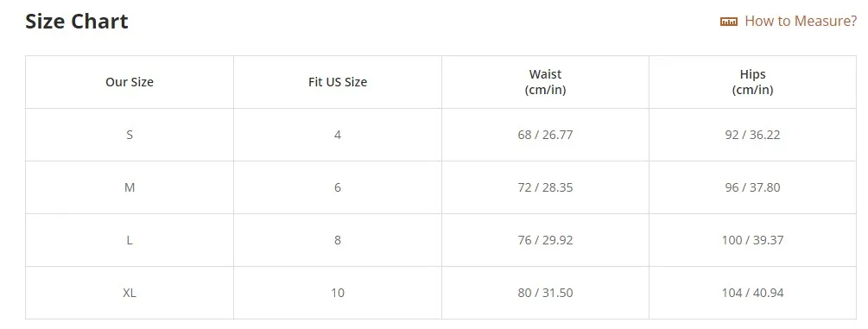This screenshot has height=329, width=868.
Task: Click the Waist (cm/in) column header
Action: pyautogui.click(x=545, y=82)
